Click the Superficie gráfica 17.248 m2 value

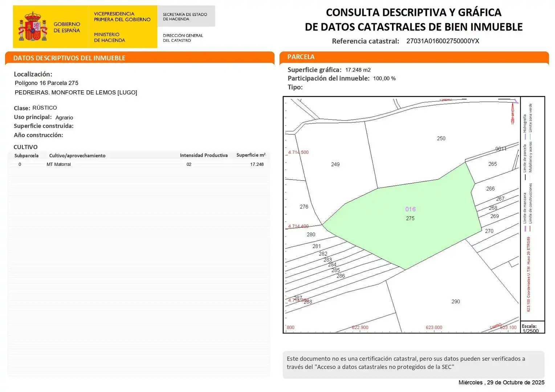tap(358, 70)
